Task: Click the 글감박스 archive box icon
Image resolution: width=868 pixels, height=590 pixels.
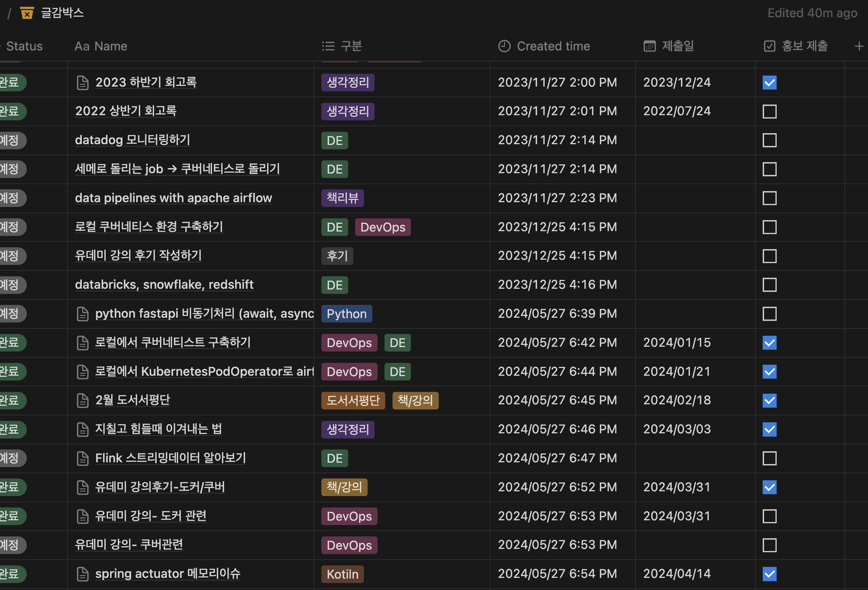Action: tap(27, 14)
